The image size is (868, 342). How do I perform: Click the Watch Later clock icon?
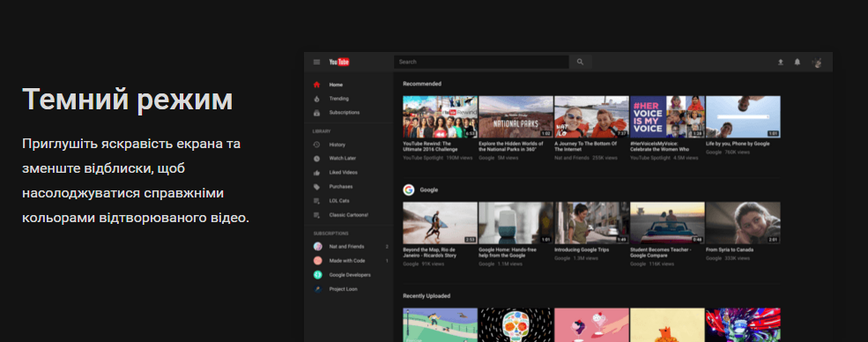click(316, 159)
